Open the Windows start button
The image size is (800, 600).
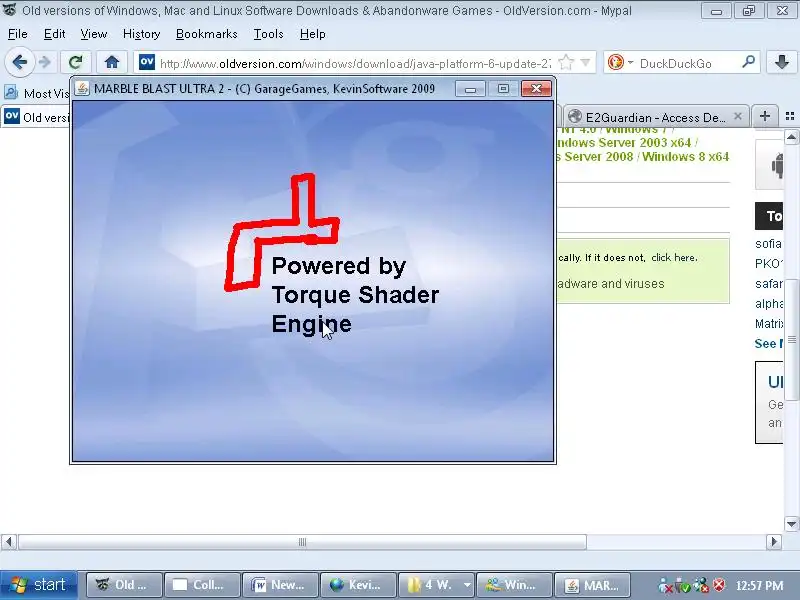tap(39, 585)
